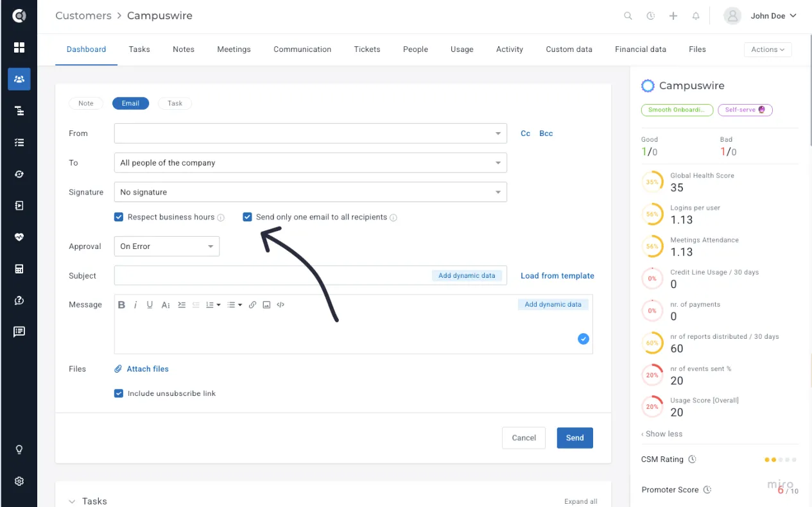Click the plus icon in the header
The height and width of the screenshot is (507, 812).
point(673,16)
